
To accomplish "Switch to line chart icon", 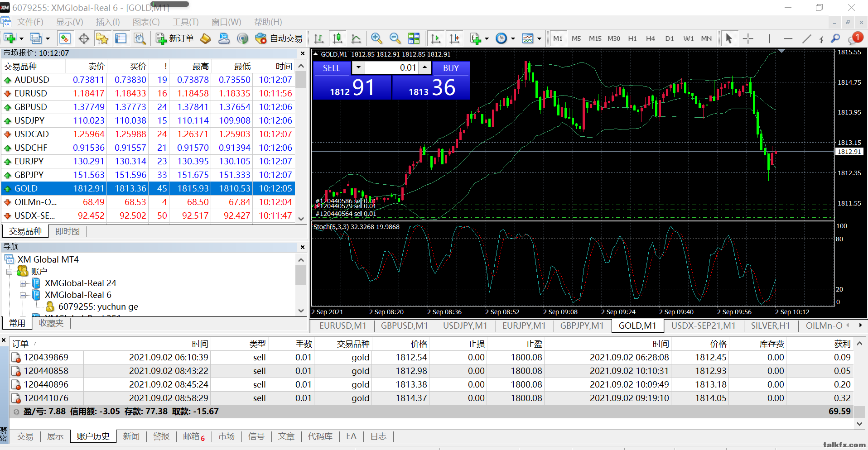I will [356, 38].
